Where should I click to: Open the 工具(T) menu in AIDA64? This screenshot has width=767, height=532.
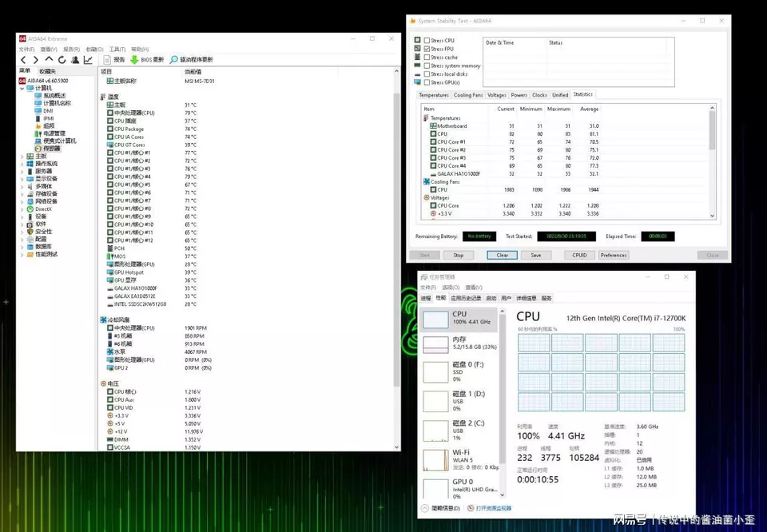pyautogui.click(x=117, y=50)
